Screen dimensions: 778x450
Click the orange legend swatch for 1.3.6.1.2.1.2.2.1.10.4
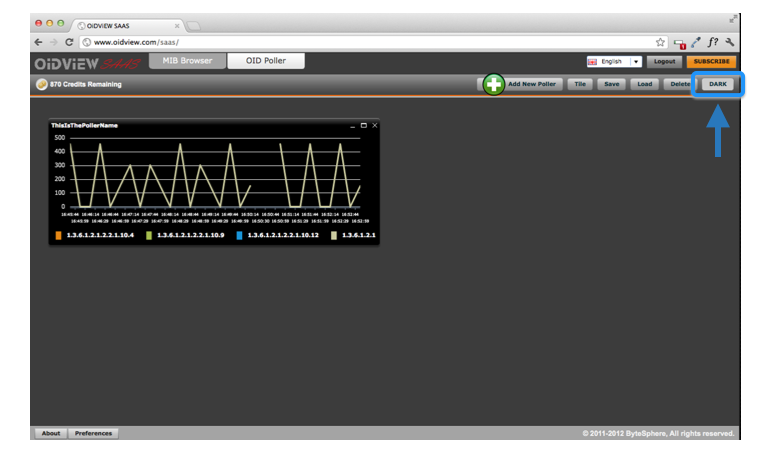click(58, 235)
